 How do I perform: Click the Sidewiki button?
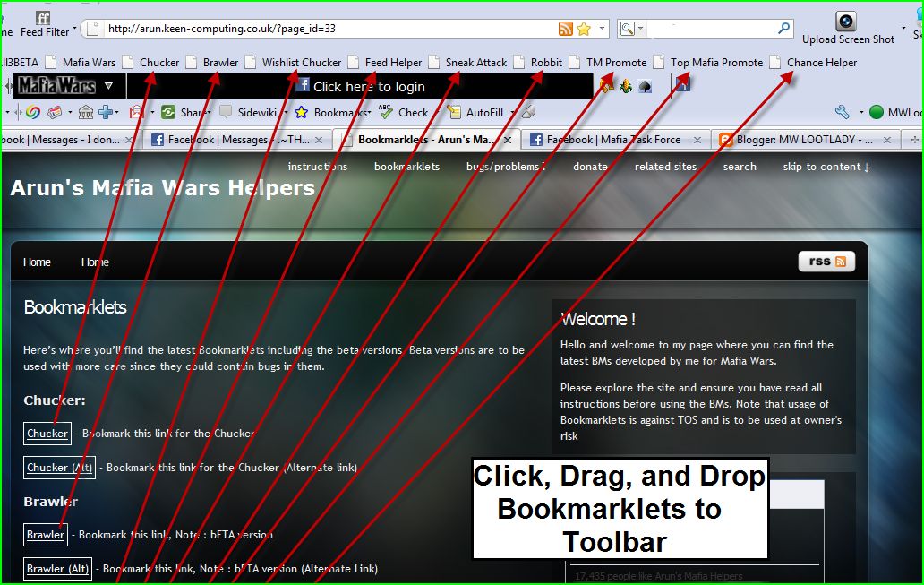[249, 112]
